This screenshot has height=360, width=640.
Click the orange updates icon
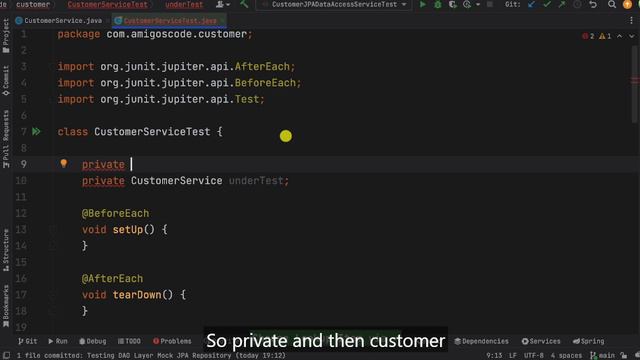[627, 4]
